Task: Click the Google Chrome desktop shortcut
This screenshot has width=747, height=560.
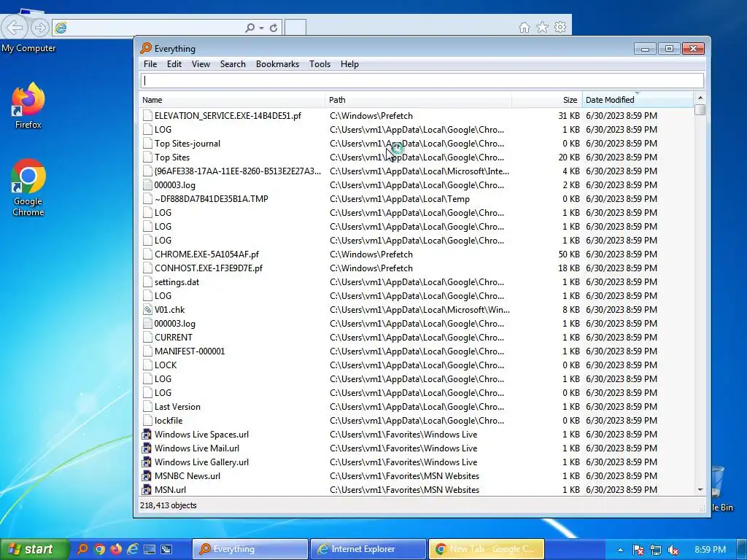Action: (28, 187)
